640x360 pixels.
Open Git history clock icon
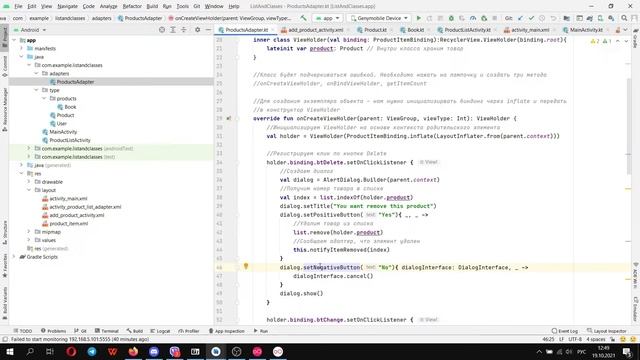(542, 18)
